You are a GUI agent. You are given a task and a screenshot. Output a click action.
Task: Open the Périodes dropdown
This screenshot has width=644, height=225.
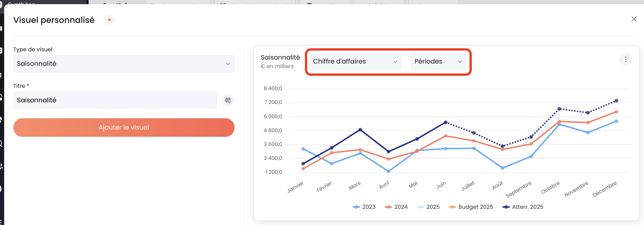[438, 61]
